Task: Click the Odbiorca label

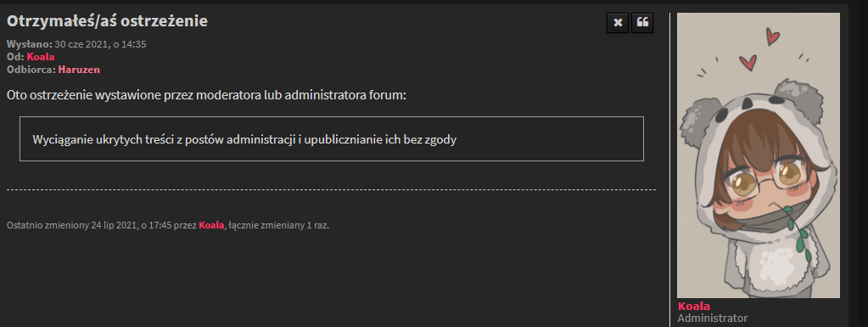Action: point(31,70)
